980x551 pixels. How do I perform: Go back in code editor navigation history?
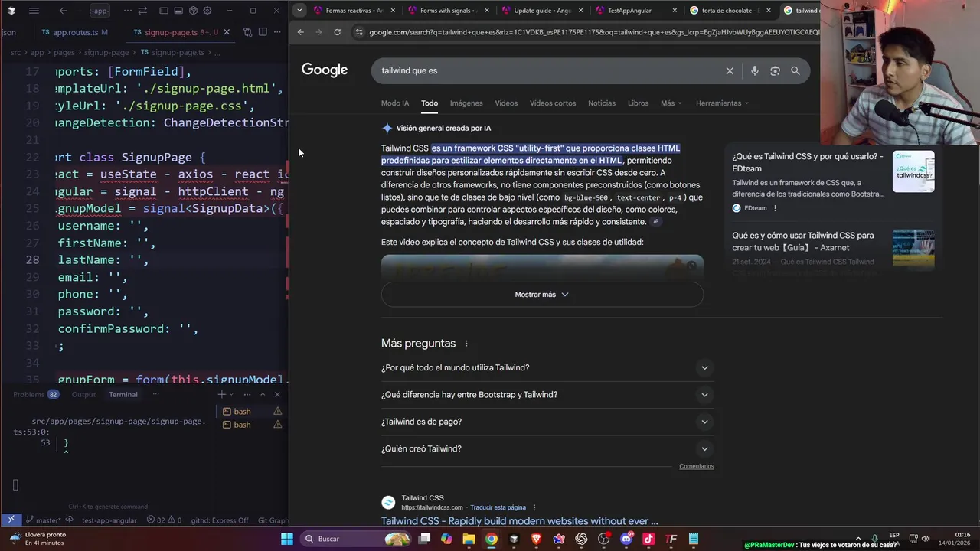click(64, 11)
